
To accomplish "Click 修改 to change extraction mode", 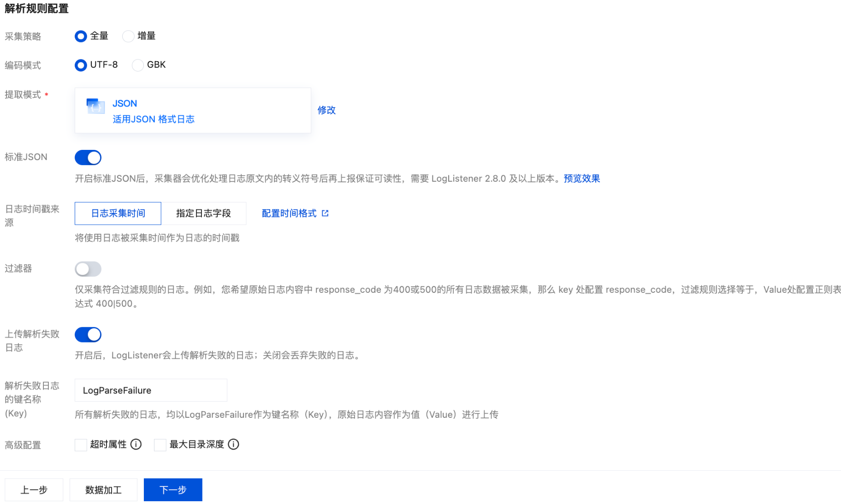I will (x=326, y=110).
